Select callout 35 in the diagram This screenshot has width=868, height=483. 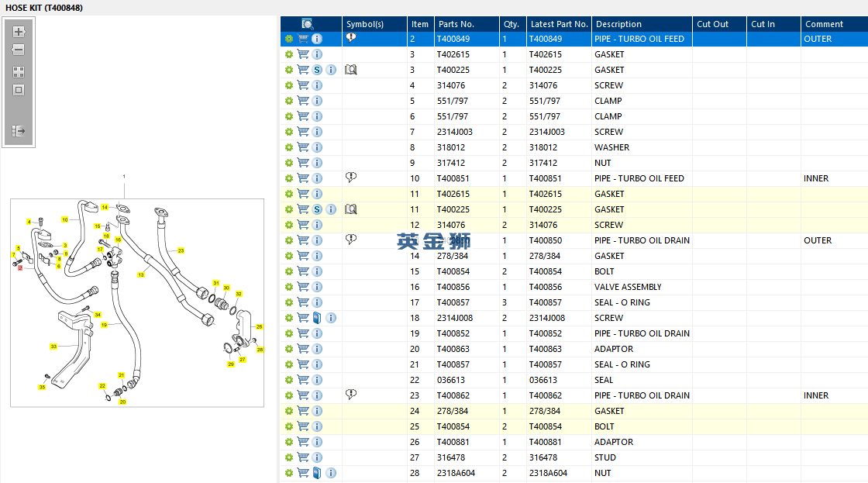click(42, 387)
